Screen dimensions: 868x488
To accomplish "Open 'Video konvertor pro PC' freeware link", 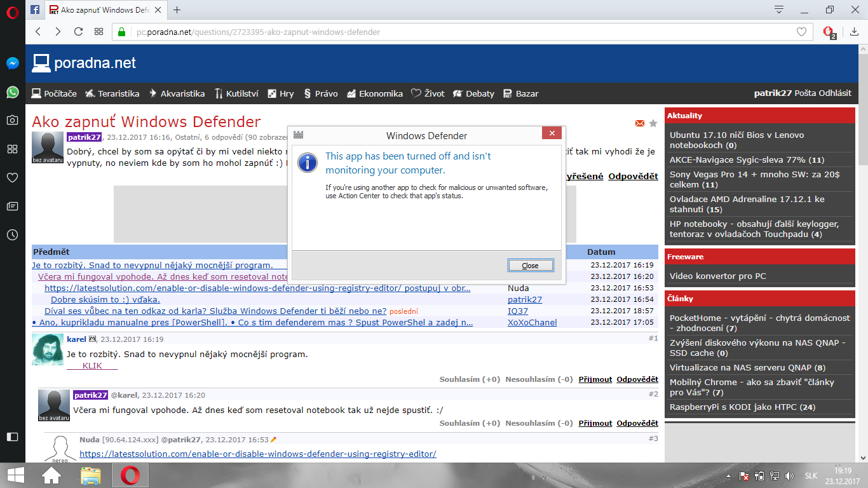I will (718, 276).
